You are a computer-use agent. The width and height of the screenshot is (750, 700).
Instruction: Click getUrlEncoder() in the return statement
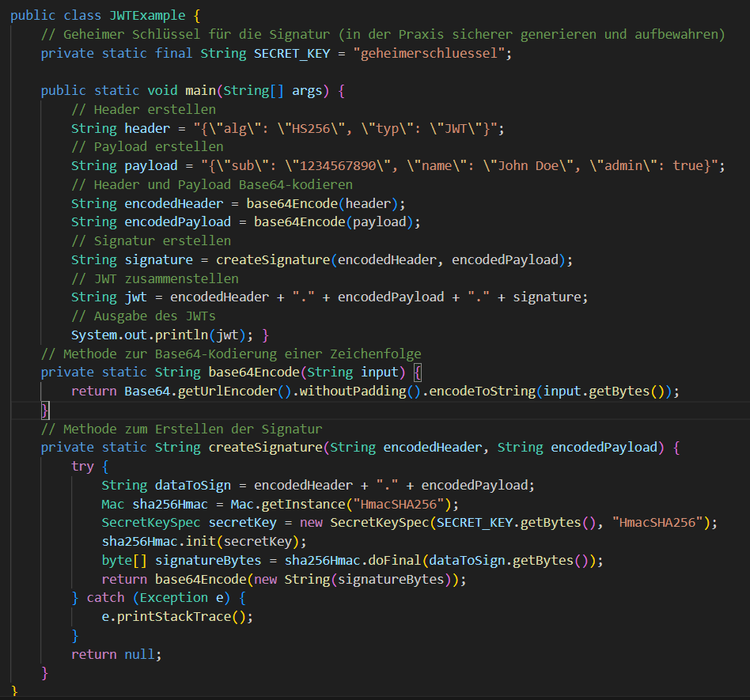234,391
